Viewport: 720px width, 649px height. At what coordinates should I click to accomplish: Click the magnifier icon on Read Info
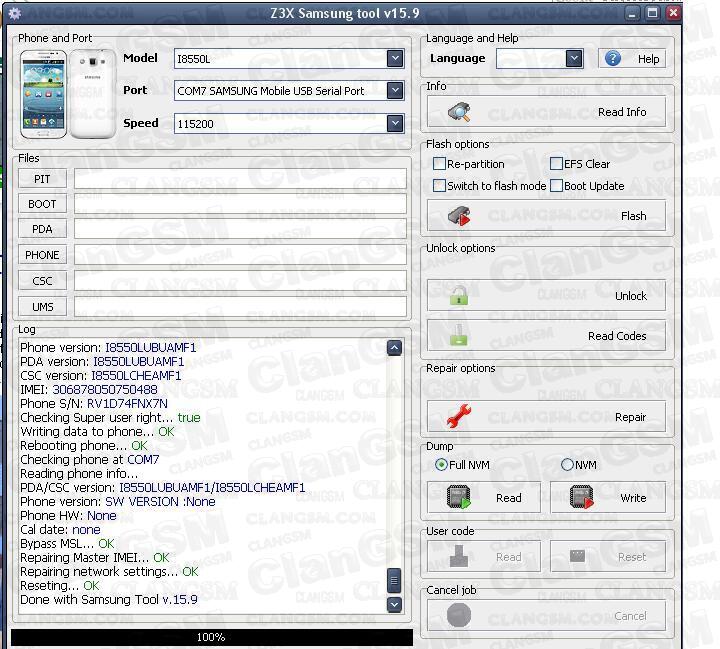[459, 112]
